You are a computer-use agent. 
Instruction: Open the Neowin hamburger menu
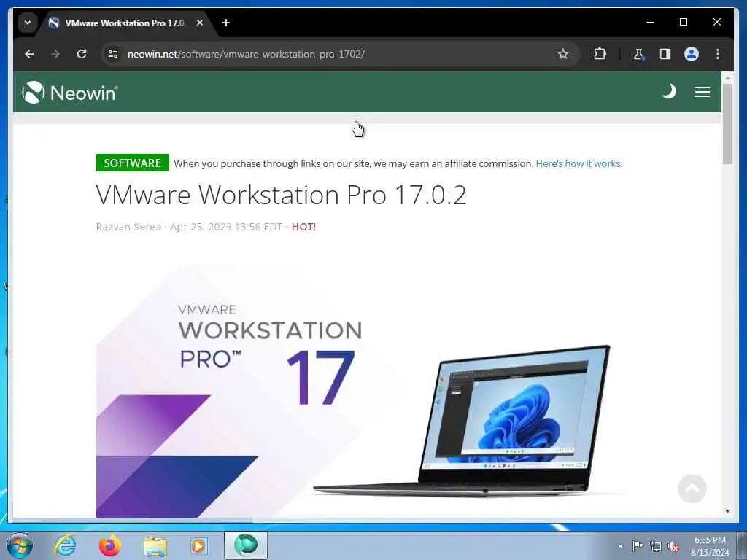coord(703,91)
